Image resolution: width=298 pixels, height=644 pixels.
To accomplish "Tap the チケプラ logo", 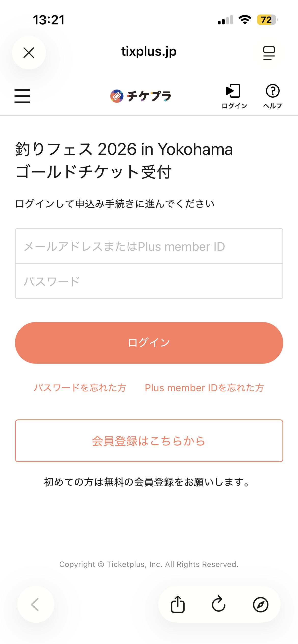I will coord(141,96).
